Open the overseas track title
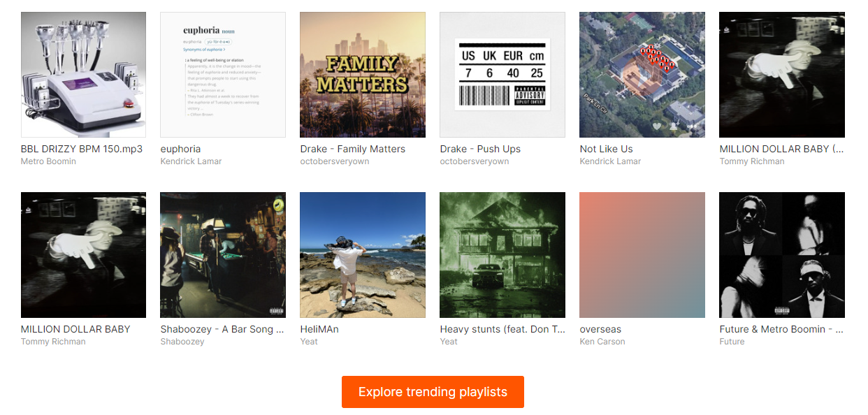Image resolution: width=868 pixels, height=415 pixels. click(x=600, y=329)
